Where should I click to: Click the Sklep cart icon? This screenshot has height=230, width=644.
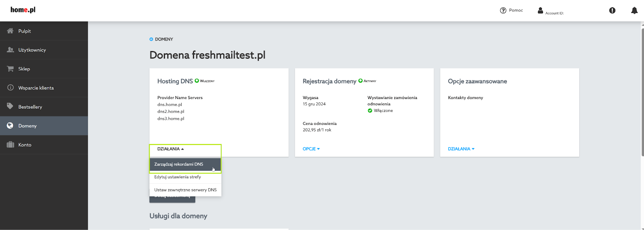[x=10, y=69]
